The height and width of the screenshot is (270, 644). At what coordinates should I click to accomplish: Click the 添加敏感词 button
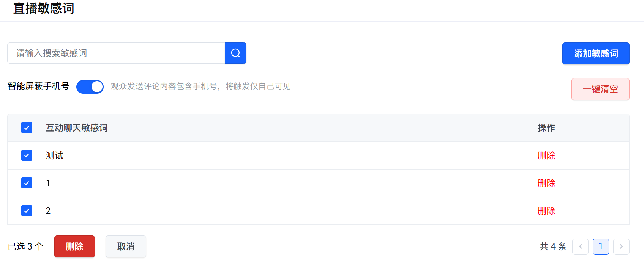click(x=595, y=53)
